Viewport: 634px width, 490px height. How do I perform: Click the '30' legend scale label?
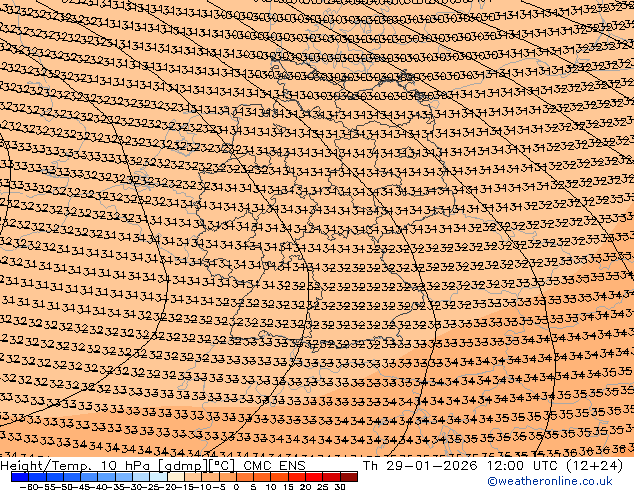[340, 487]
